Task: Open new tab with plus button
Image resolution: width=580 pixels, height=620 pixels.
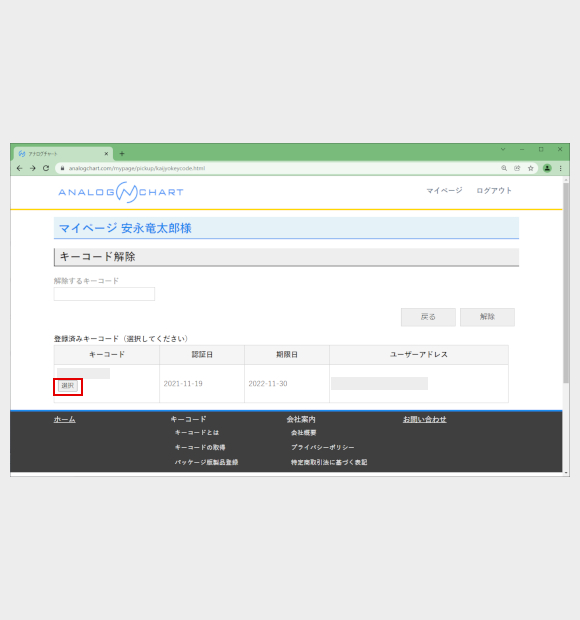Action: pos(122,154)
